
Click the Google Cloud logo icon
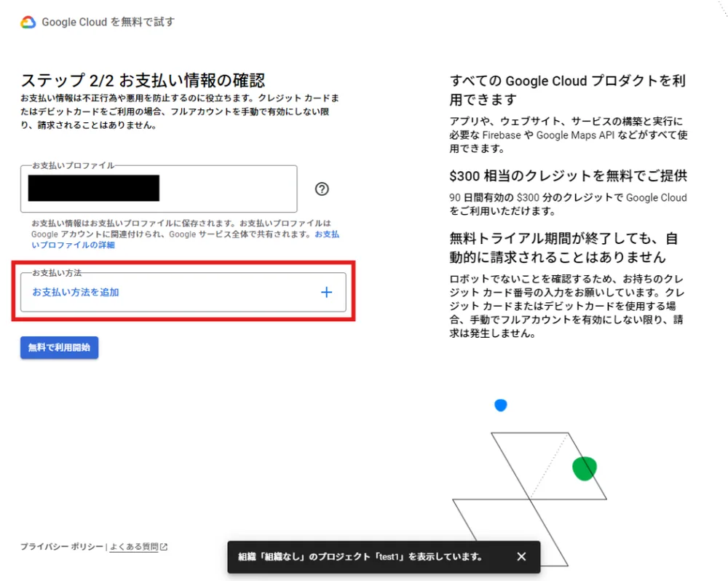tap(28, 22)
